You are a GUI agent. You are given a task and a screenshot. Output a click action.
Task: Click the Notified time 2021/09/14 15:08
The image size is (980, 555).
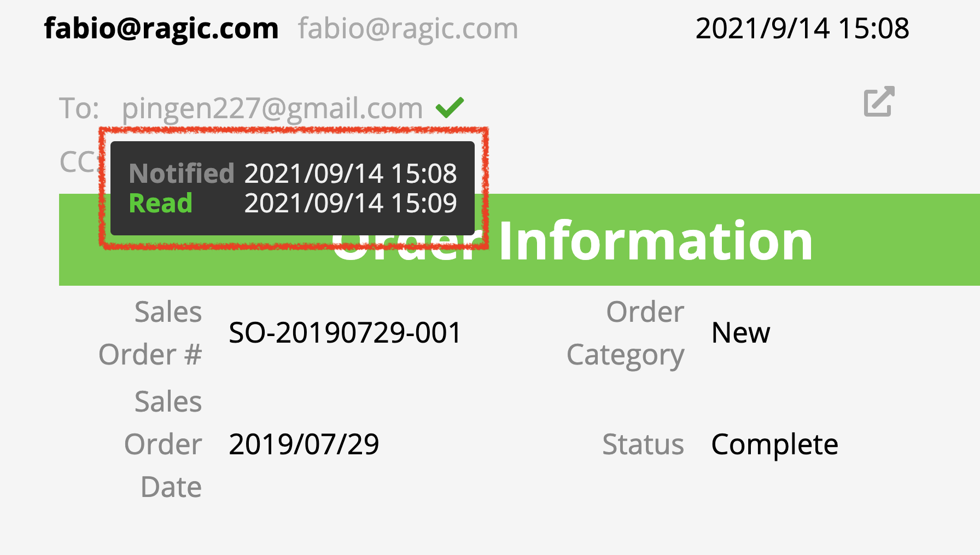351,174
